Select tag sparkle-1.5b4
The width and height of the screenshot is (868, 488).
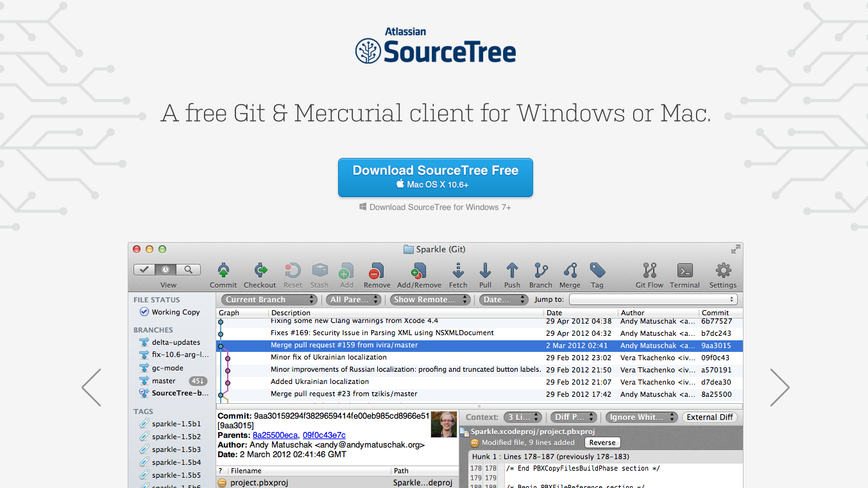pos(171,462)
